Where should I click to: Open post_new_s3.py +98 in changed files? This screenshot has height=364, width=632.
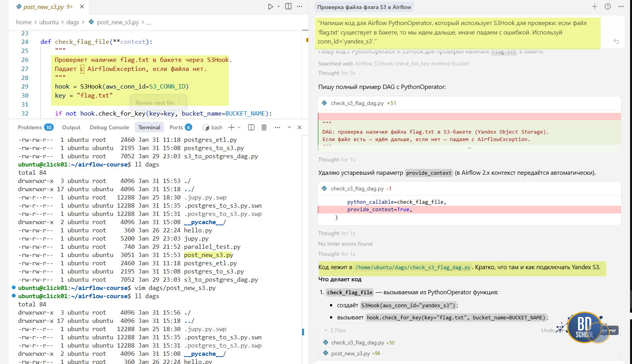(350, 353)
